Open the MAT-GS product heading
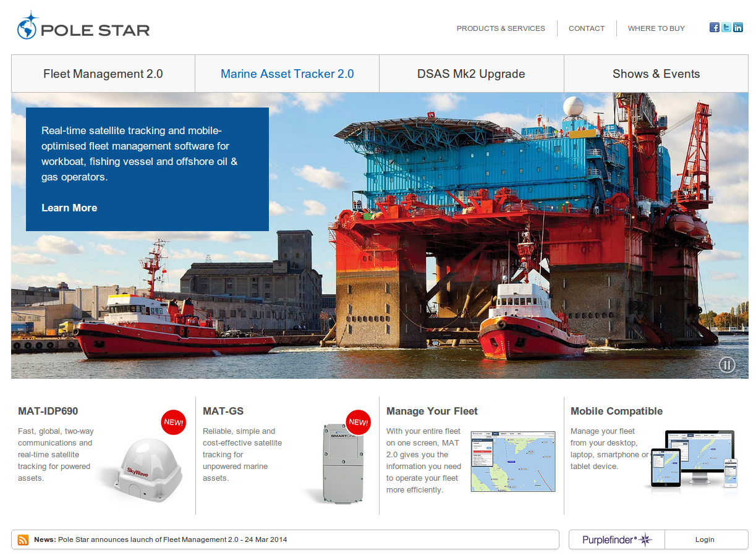 [x=223, y=411]
